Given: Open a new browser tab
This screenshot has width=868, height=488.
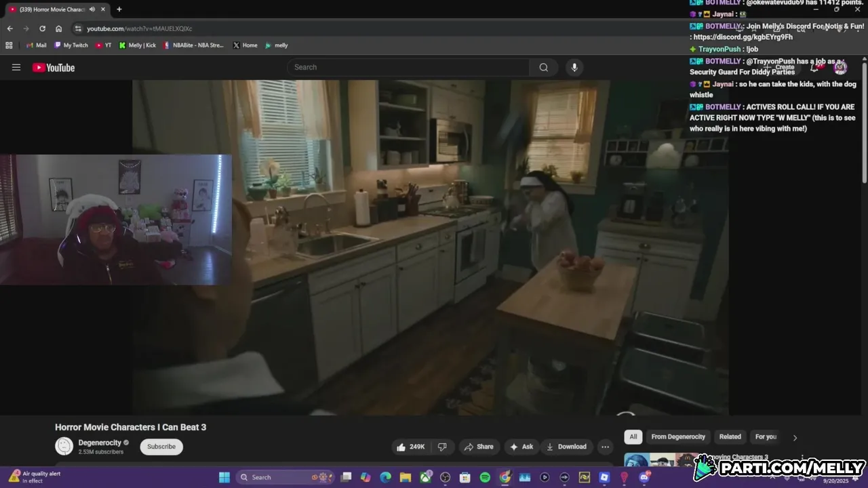Looking at the screenshot, I should (119, 9).
